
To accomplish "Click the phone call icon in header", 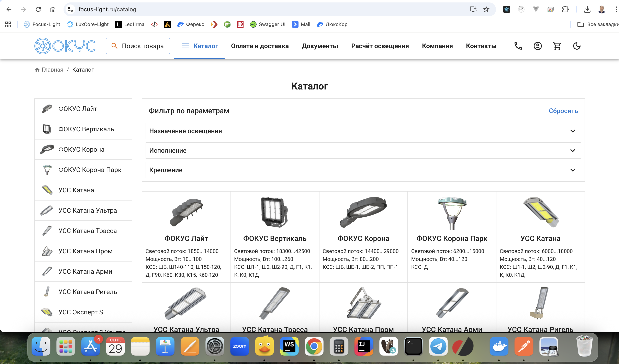I will pos(518,46).
